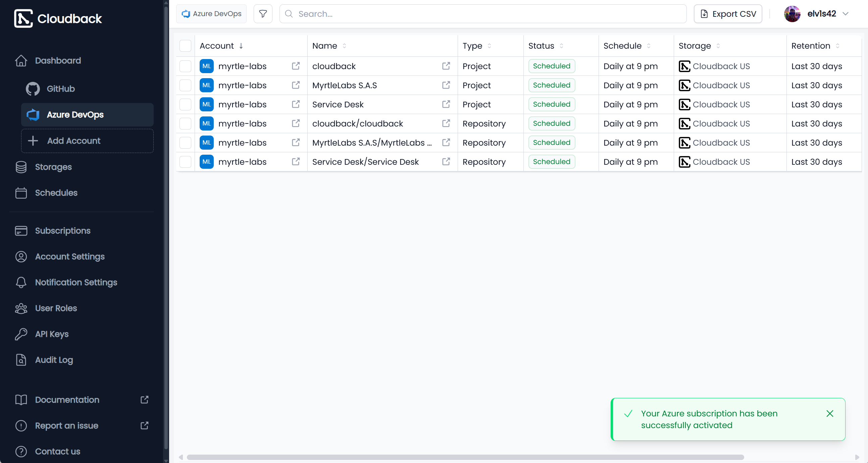Focus the Search input field

pos(482,14)
